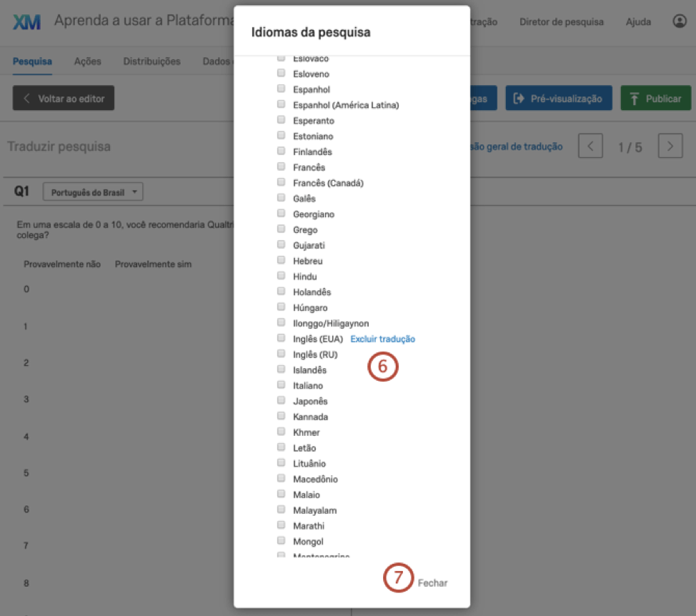The height and width of the screenshot is (616, 696).
Task: Tick the Inglês (RU) checkbox
Action: pos(282,354)
